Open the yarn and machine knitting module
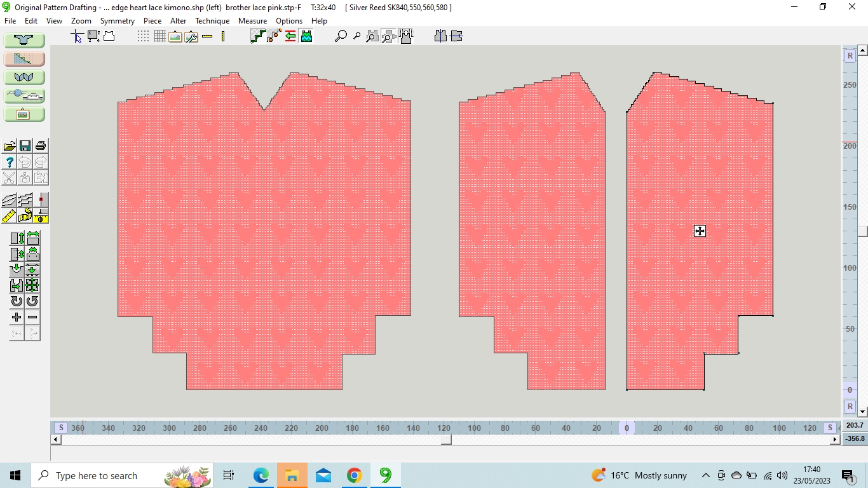 24,95
